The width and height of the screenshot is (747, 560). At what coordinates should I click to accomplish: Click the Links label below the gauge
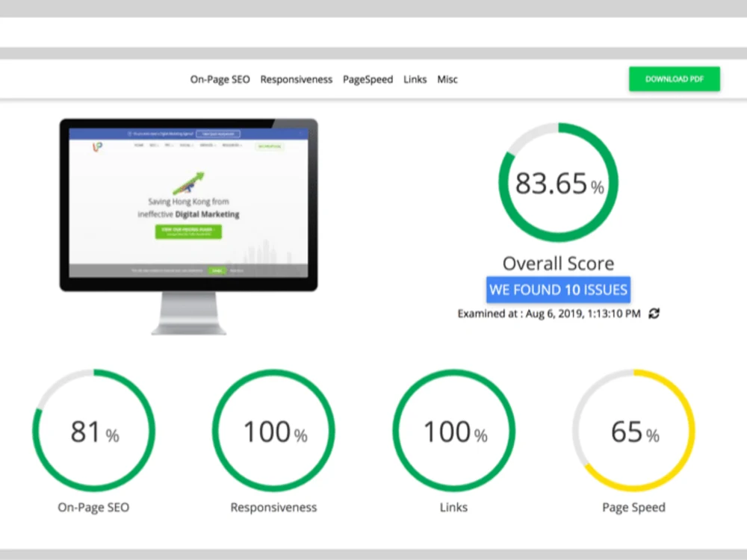pos(453,508)
